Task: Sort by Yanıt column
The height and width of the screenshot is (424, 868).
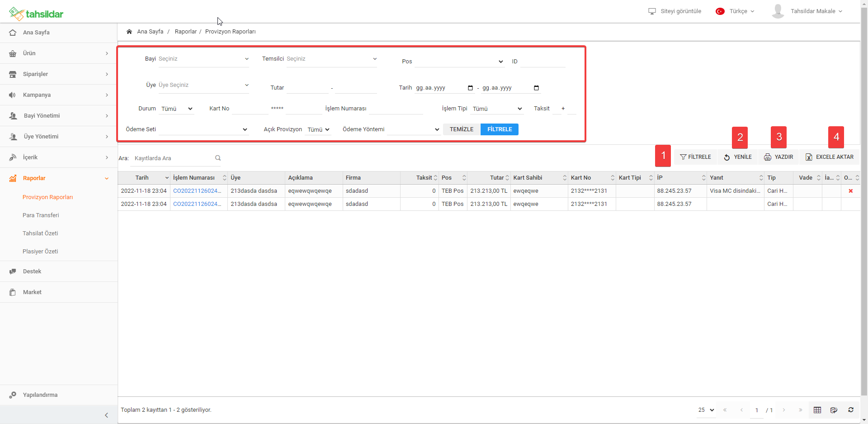Action: (736, 178)
